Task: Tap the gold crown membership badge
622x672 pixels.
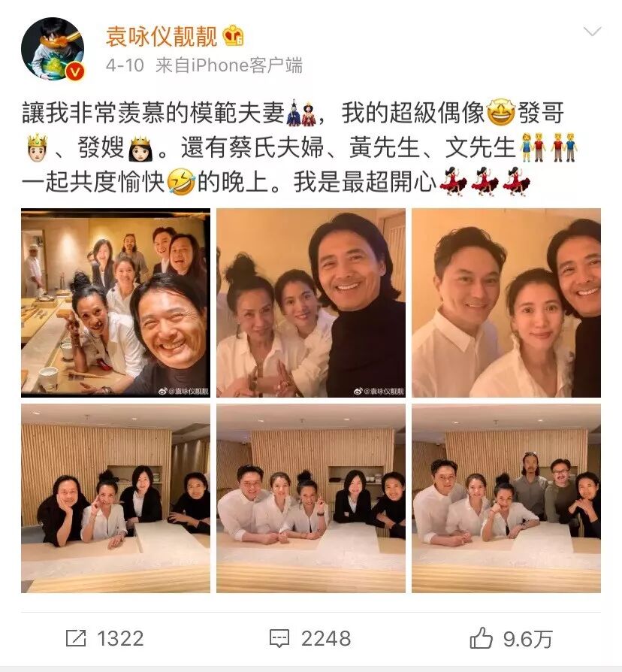Action: point(234,35)
